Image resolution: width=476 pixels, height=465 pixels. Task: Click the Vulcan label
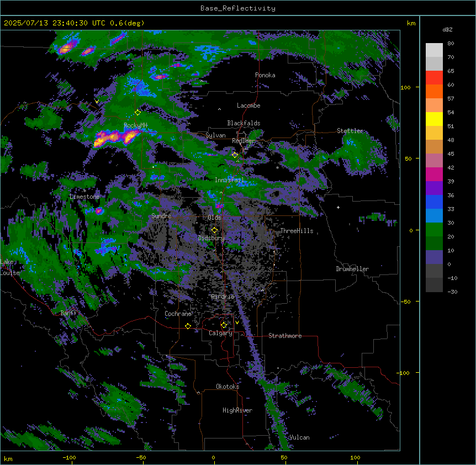(299, 437)
